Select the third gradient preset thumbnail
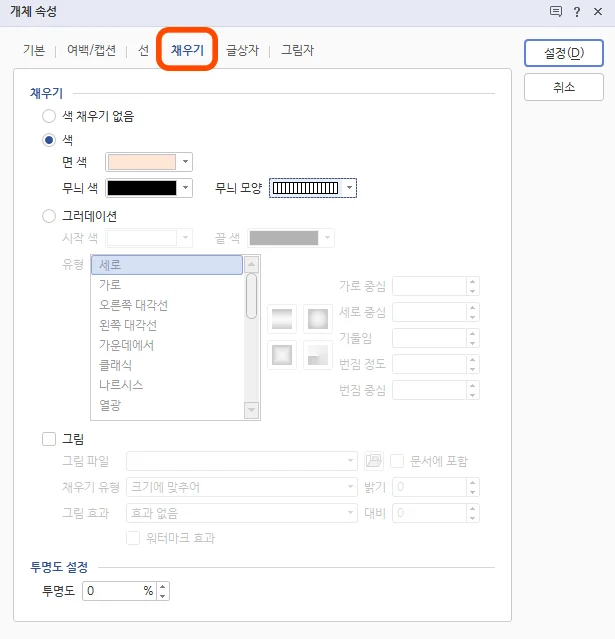Viewport: 615px width, 639px height. point(282,355)
